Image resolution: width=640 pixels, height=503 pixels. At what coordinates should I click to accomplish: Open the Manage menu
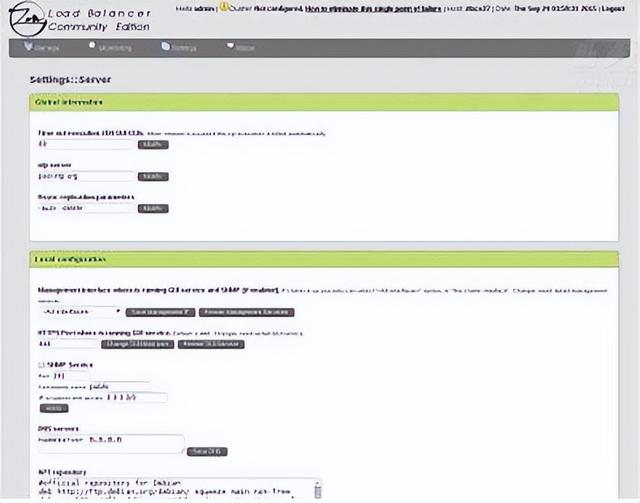click(46, 47)
